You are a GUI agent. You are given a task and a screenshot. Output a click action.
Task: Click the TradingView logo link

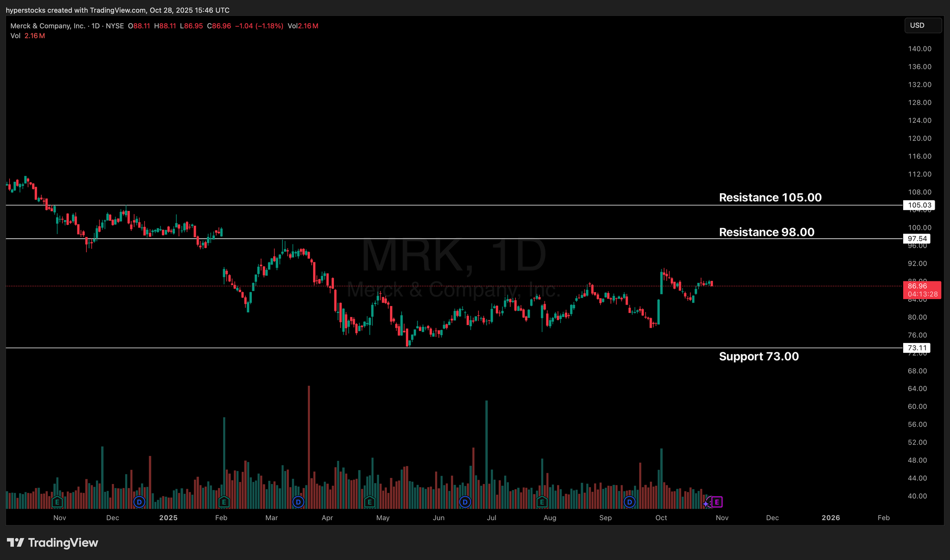click(x=52, y=542)
